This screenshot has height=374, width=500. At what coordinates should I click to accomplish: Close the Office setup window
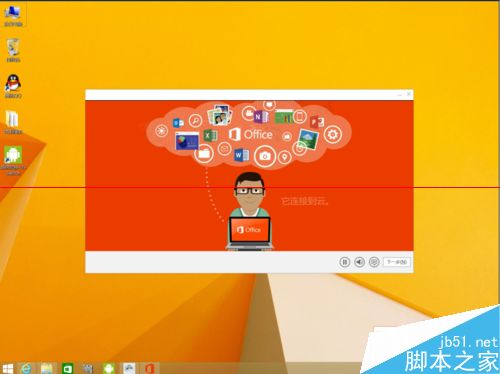tap(409, 94)
